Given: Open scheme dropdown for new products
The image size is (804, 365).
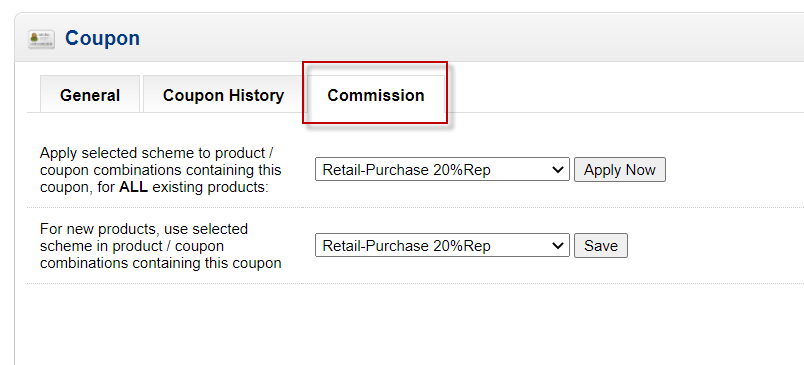Looking at the screenshot, I should 442,246.
